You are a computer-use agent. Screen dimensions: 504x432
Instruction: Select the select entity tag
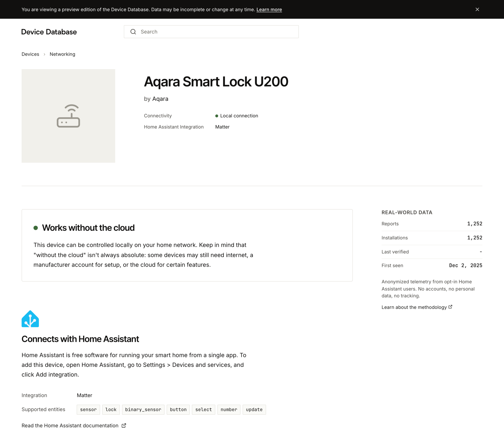click(204, 410)
